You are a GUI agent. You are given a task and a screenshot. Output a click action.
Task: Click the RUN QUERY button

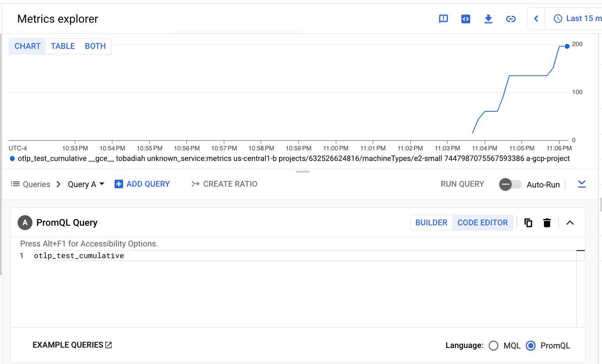(462, 184)
